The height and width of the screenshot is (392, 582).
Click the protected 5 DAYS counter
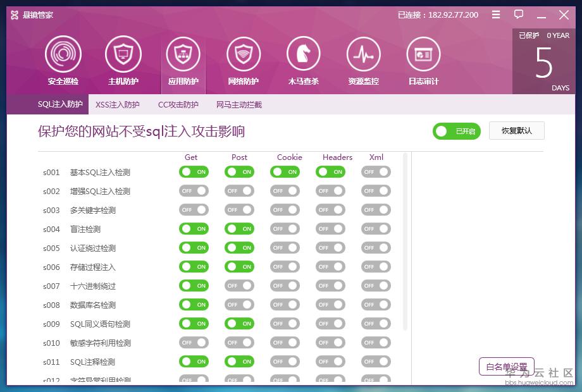click(544, 62)
